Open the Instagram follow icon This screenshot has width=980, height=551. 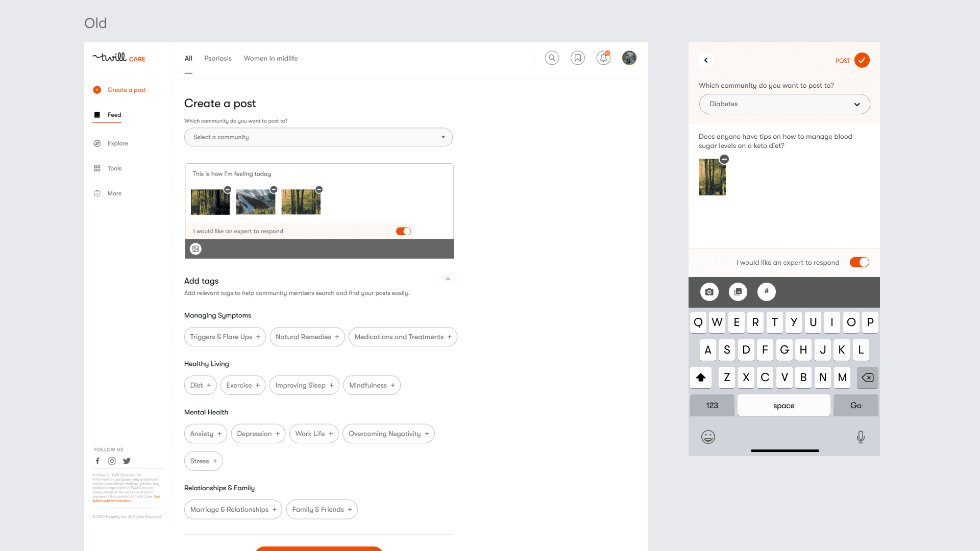(112, 461)
